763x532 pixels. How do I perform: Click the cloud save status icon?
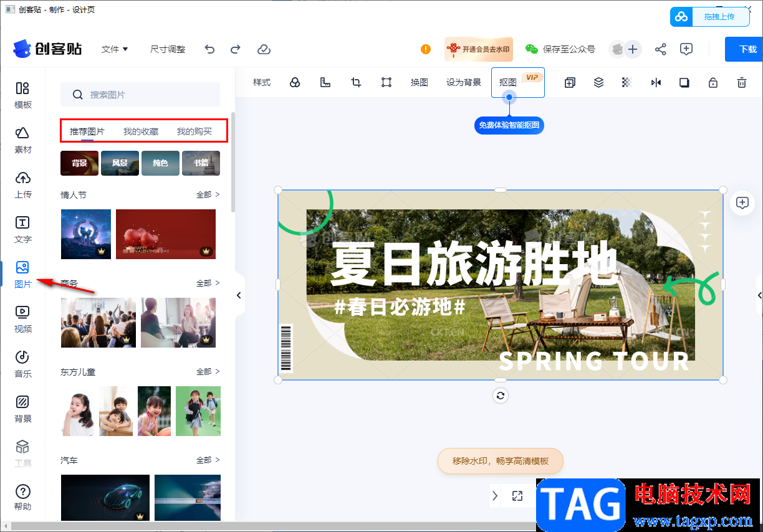(x=264, y=49)
